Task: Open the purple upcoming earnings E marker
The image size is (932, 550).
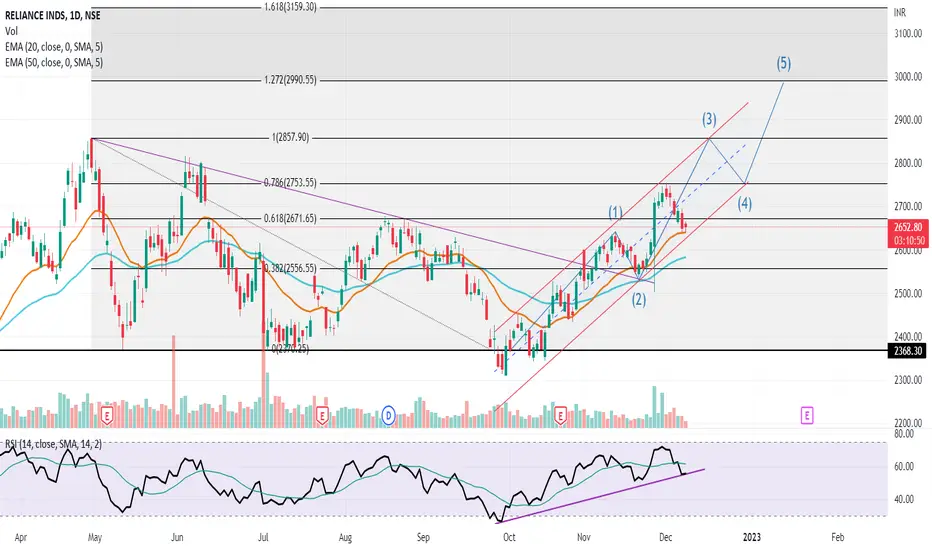Action: point(807,415)
